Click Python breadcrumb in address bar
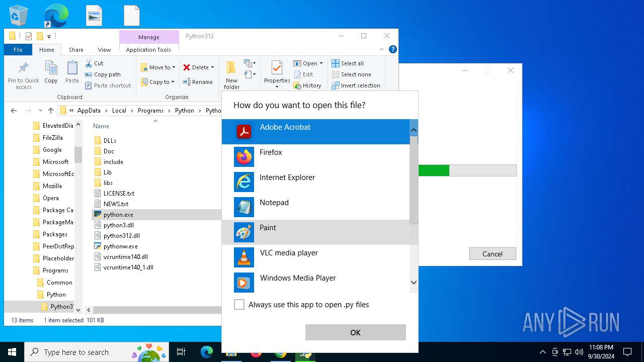Screen dimensions: 644x362 (185, 111)
